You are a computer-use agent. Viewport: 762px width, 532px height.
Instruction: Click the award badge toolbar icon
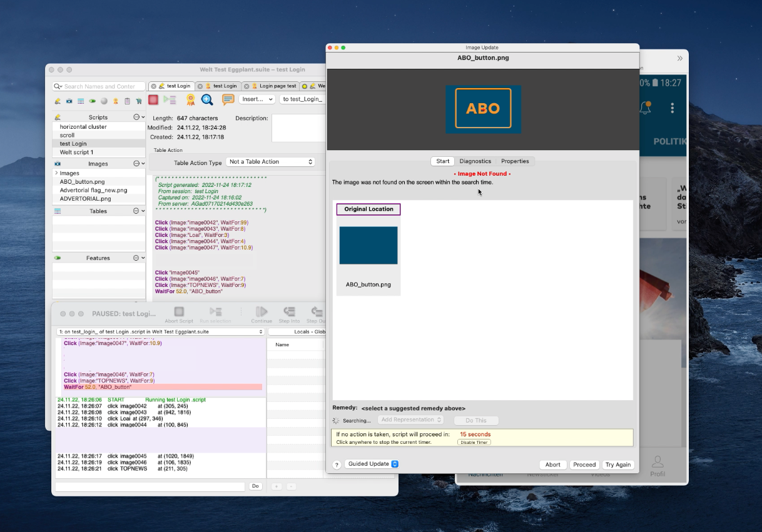pyautogui.click(x=191, y=100)
